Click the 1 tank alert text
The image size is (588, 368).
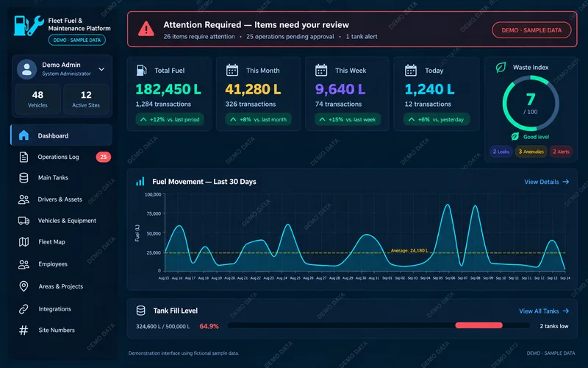[362, 36]
